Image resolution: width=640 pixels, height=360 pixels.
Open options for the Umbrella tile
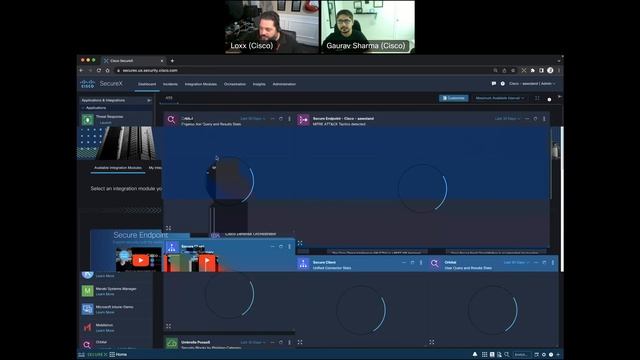[289, 342]
